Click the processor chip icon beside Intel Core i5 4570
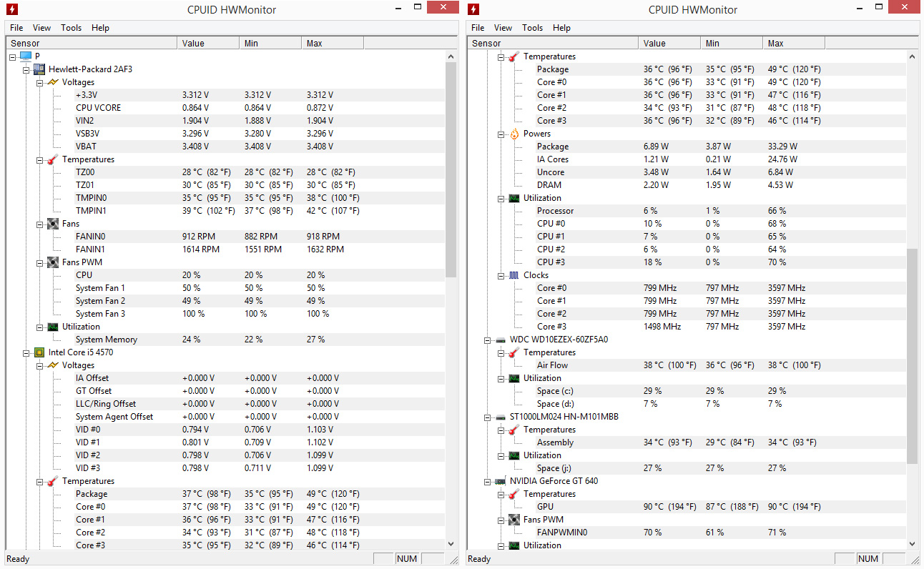 pyautogui.click(x=39, y=352)
